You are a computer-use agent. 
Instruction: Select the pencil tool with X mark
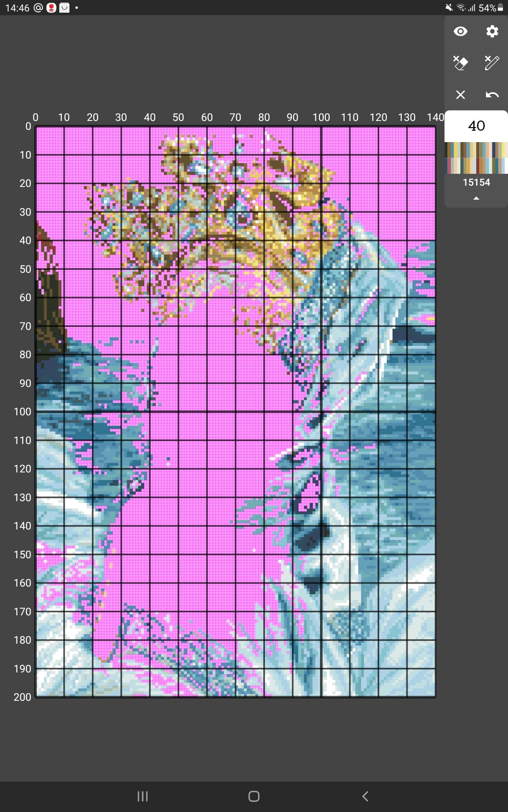tap(492, 63)
